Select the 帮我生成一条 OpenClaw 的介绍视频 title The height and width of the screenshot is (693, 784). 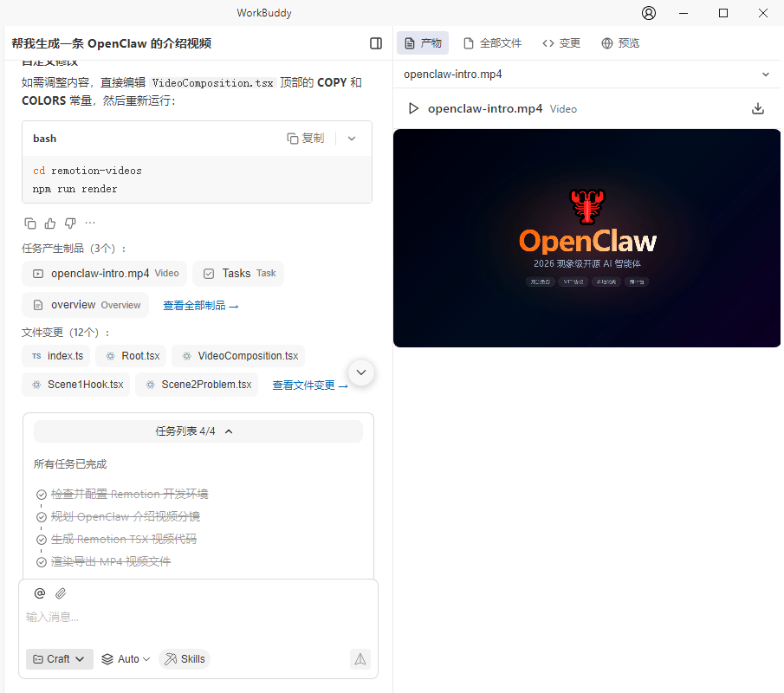[111, 43]
